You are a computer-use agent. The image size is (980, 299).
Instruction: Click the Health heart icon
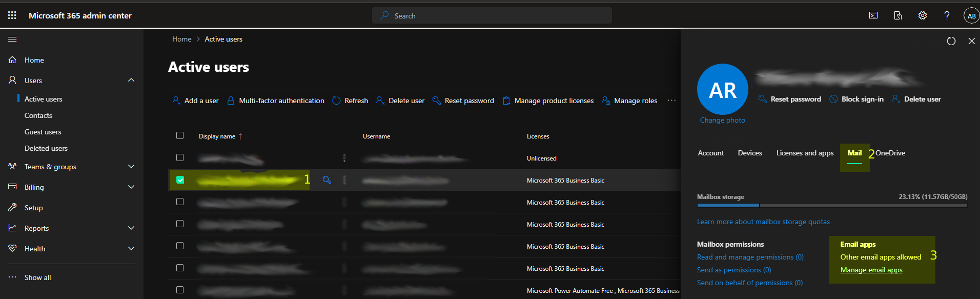[13, 248]
